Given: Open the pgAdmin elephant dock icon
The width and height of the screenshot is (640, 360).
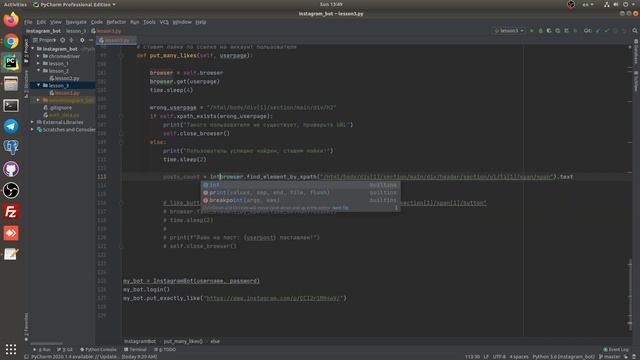Looking at the screenshot, I should (x=11, y=147).
